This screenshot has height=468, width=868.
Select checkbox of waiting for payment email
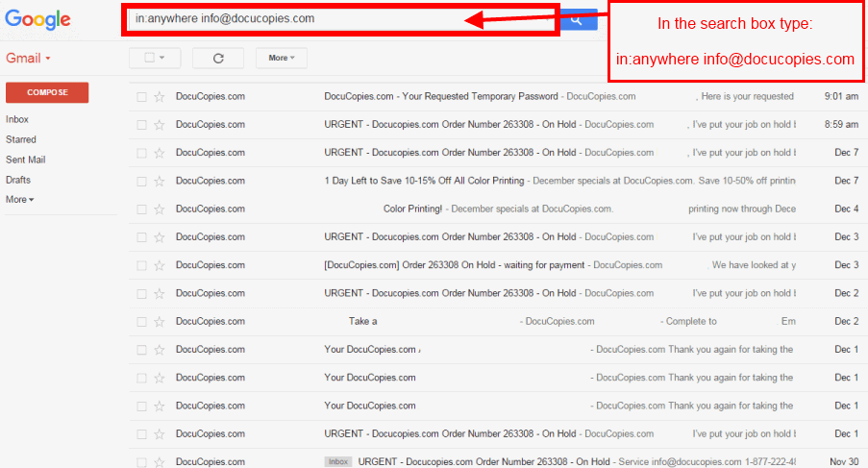(141, 265)
